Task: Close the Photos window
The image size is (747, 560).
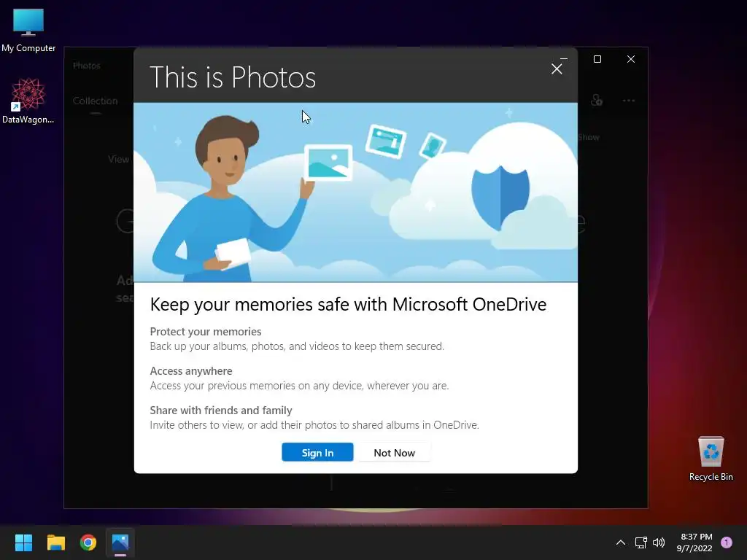Action: (x=631, y=59)
